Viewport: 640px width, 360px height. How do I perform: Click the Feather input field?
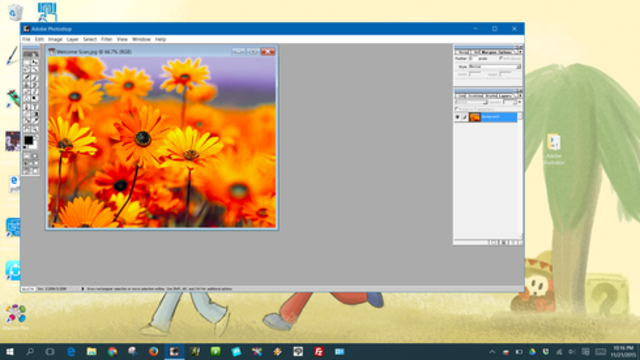pos(473,58)
